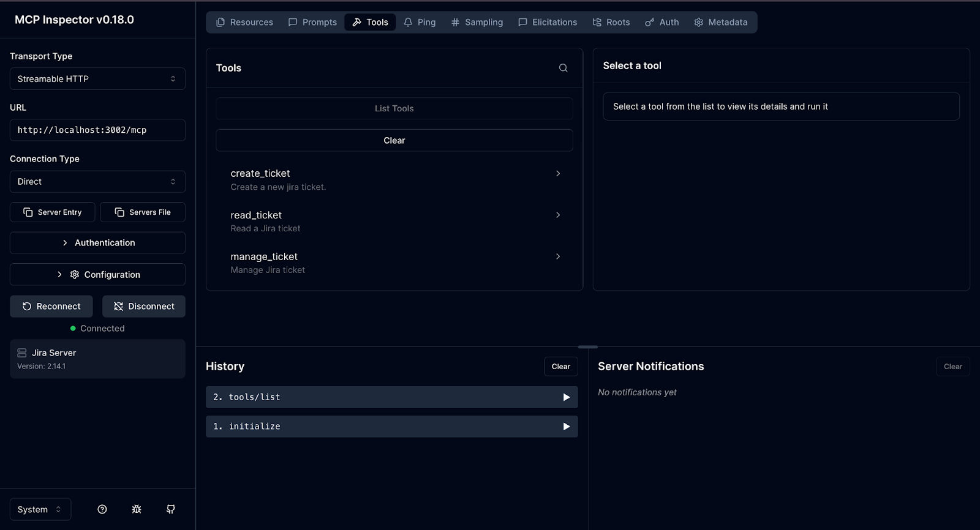Clear the Server Notifications
Screen dimensions: 980x530
[953, 367]
